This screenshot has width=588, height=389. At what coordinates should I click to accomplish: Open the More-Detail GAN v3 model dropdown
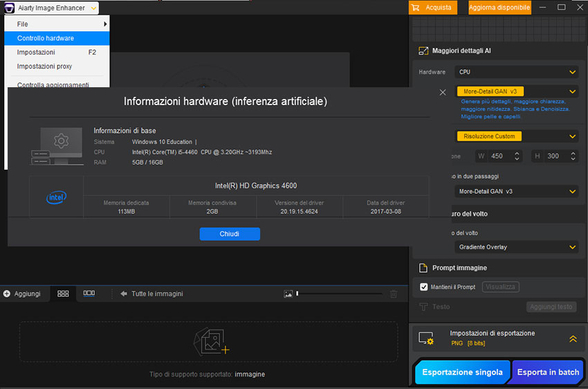pyautogui.click(x=516, y=91)
